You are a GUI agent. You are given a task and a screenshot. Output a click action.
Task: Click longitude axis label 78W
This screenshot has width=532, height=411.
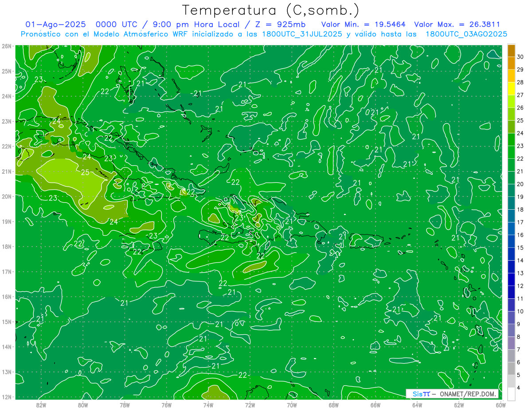pyautogui.click(x=125, y=405)
